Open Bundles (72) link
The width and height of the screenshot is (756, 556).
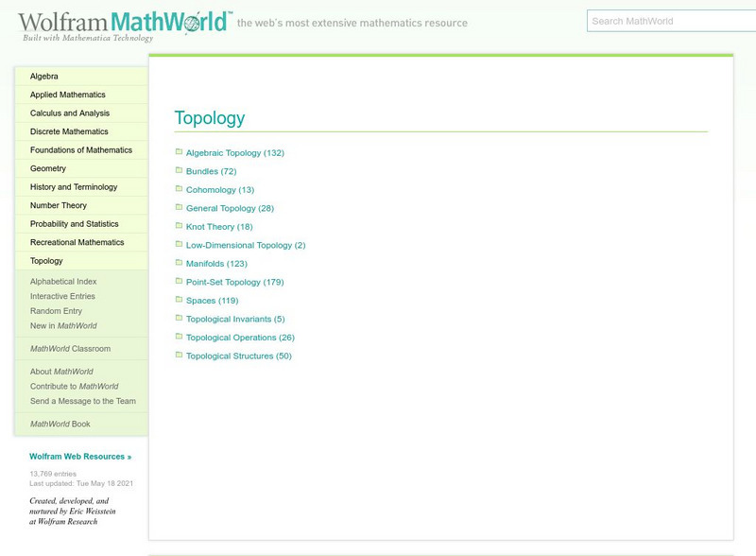(211, 171)
